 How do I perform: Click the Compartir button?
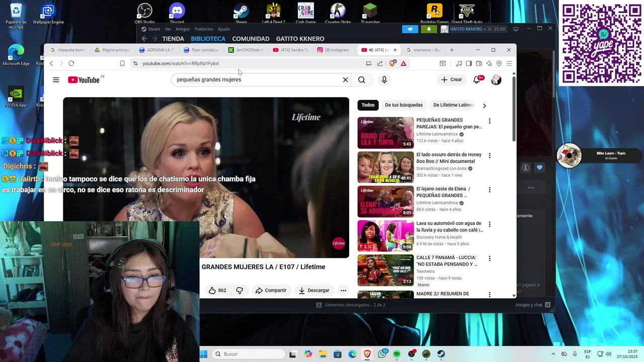pos(271,291)
